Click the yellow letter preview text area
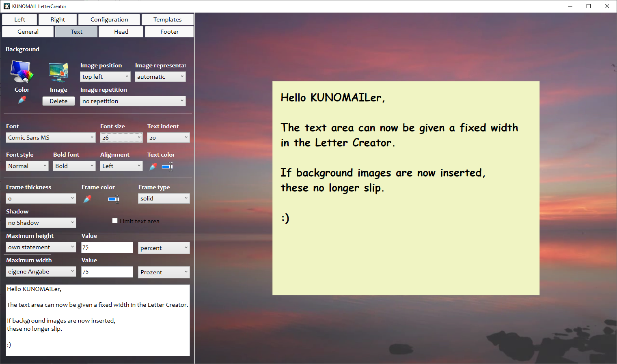Viewport: 617px width, 364px height. pos(406,188)
